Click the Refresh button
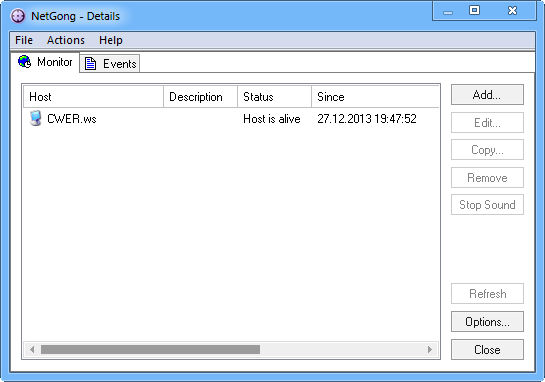This screenshot has width=545, height=382. click(487, 294)
